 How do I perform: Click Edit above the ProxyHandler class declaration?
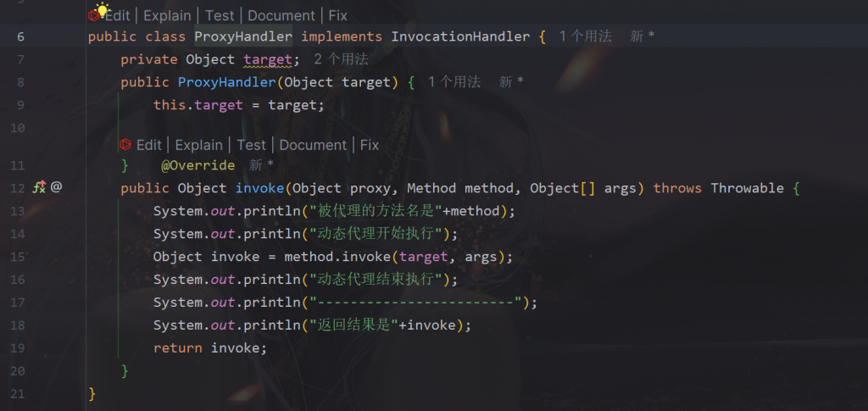pos(119,16)
